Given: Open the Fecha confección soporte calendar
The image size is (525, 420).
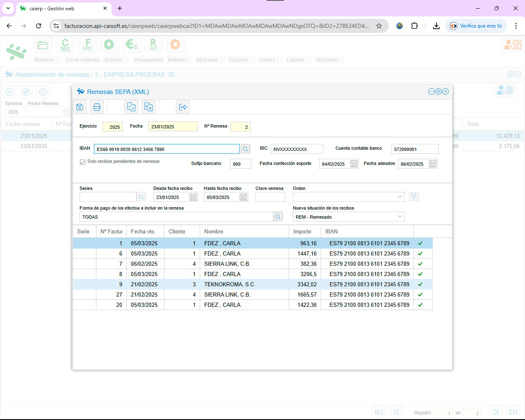Looking at the screenshot, I should point(354,164).
